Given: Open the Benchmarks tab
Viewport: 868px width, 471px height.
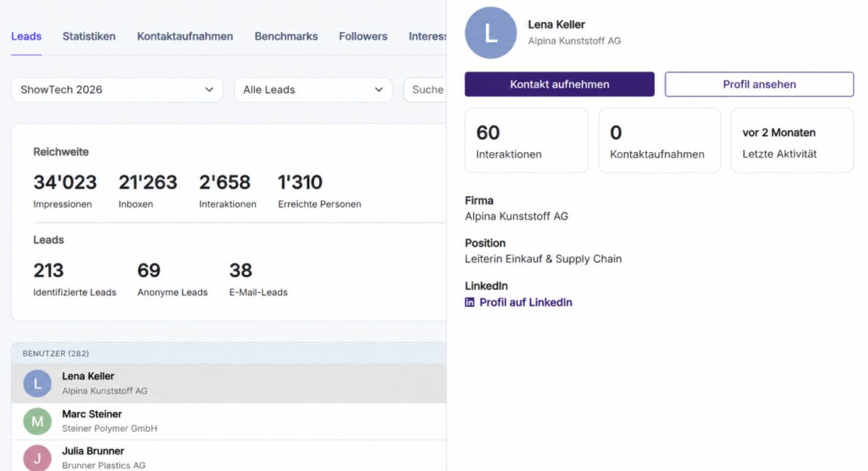Looking at the screenshot, I should pyautogui.click(x=286, y=36).
